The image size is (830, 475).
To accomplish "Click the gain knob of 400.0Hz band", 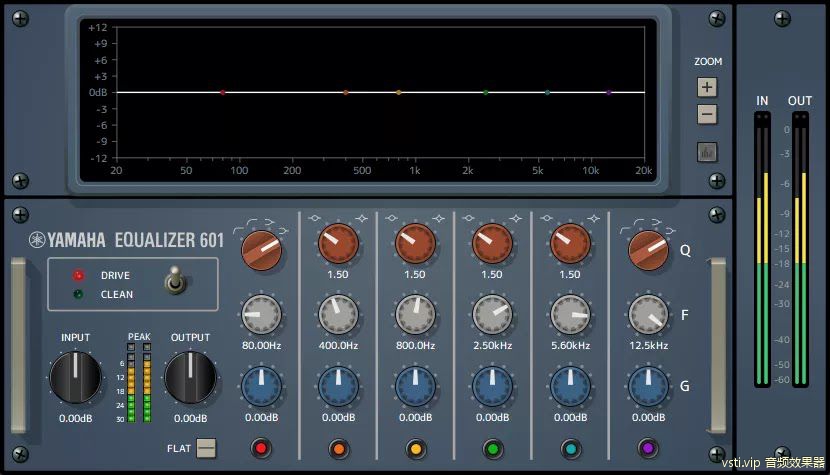I will pyautogui.click(x=338, y=386).
